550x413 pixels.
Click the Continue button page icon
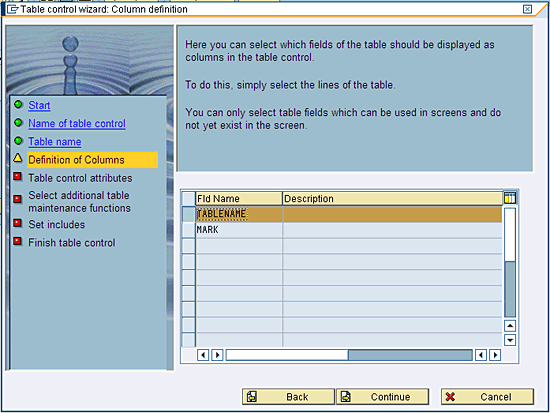tap(346, 397)
